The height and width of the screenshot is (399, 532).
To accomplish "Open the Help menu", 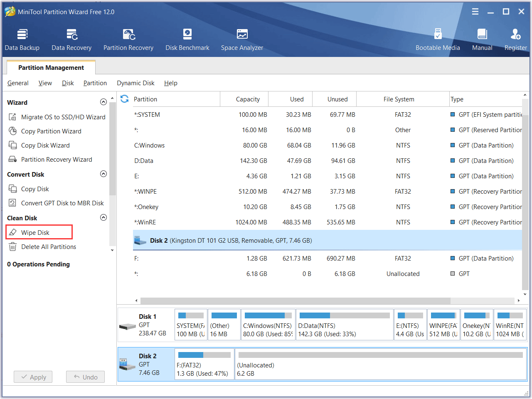I will click(171, 83).
